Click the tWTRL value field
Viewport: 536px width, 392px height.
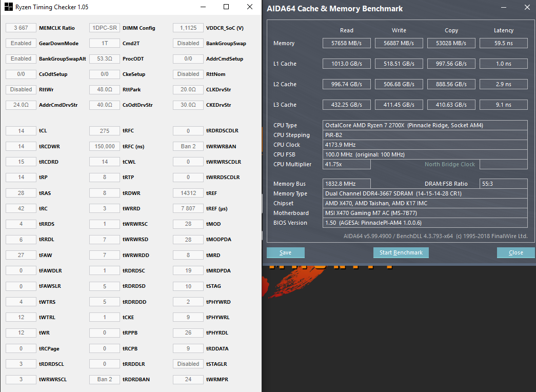click(x=21, y=317)
